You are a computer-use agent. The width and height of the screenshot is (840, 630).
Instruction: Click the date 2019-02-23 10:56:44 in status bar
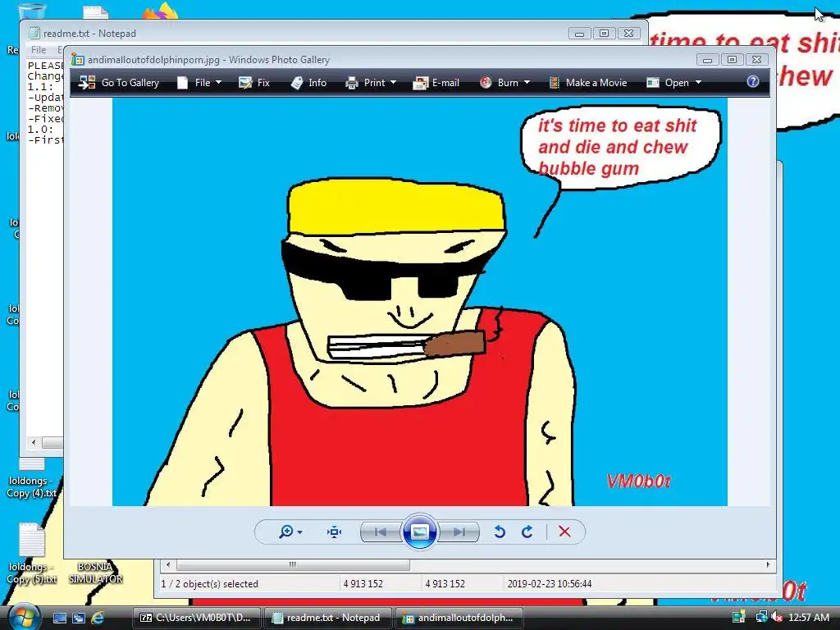[549, 584]
